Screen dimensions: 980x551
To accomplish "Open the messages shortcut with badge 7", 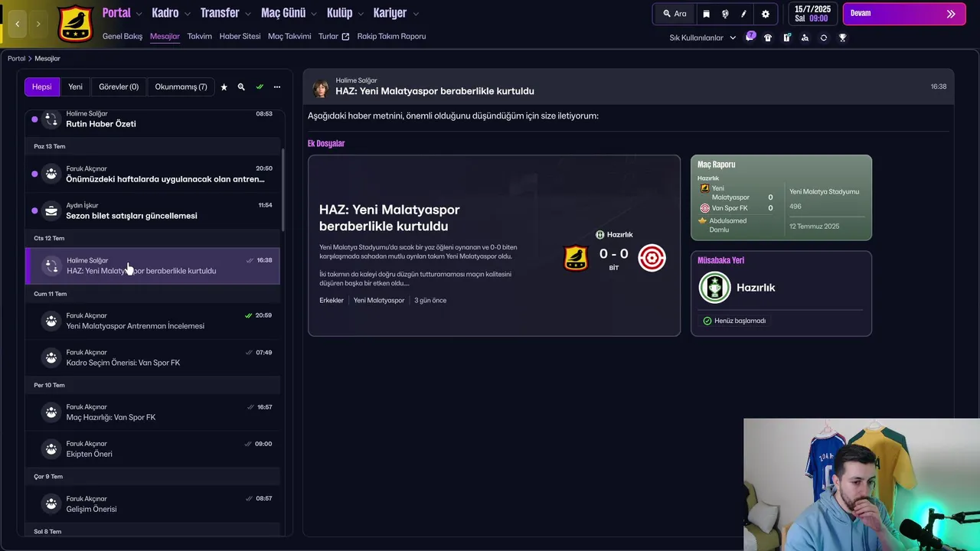I will pos(750,37).
